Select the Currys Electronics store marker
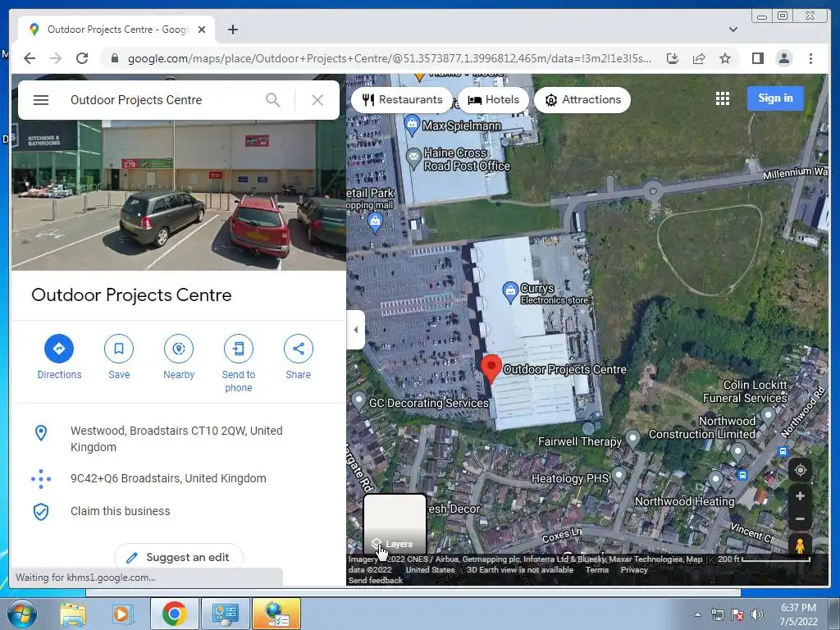 tap(510, 293)
